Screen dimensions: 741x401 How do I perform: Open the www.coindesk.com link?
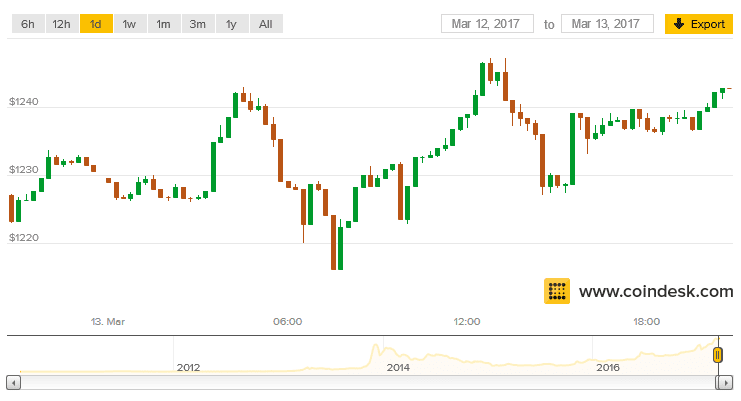(x=655, y=292)
